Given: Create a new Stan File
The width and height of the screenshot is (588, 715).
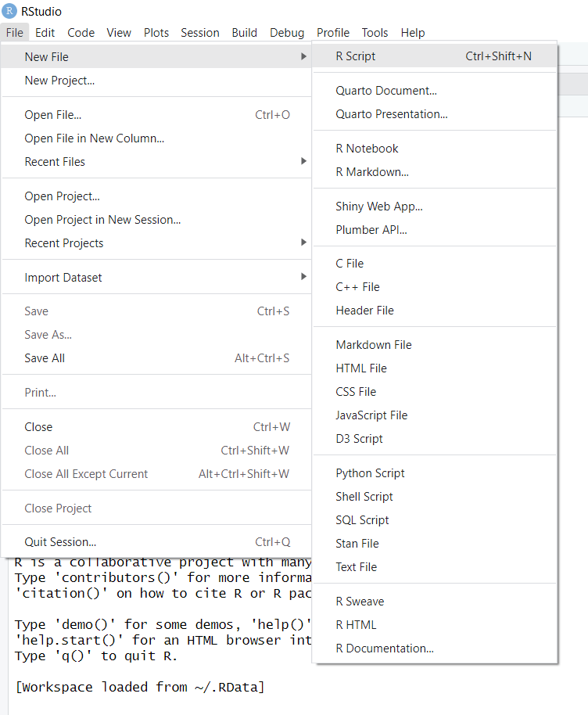Looking at the screenshot, I should point(435,544).
